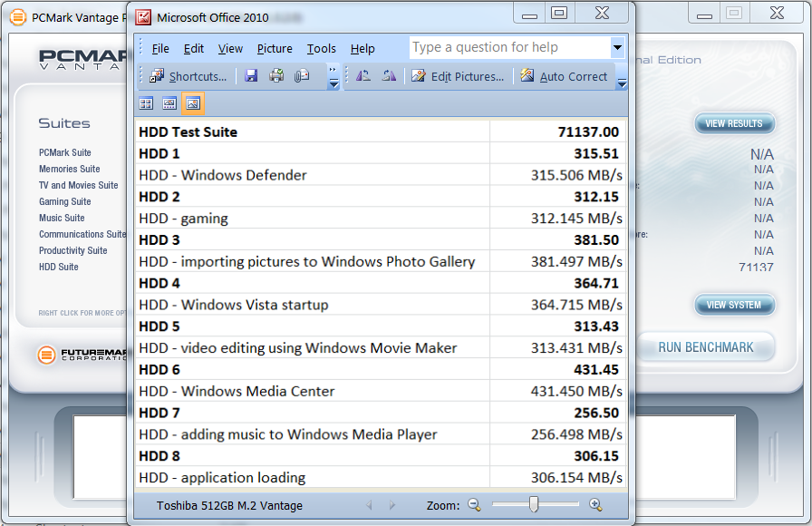
Task: Expand the formatting toolbar options arrow
Action: [622, 82]
